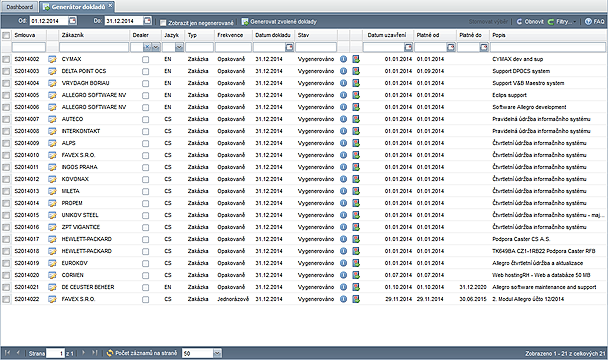Select all rows with header checkbox
The width and height of the screenshot is (608, 360).
(6, 36)
